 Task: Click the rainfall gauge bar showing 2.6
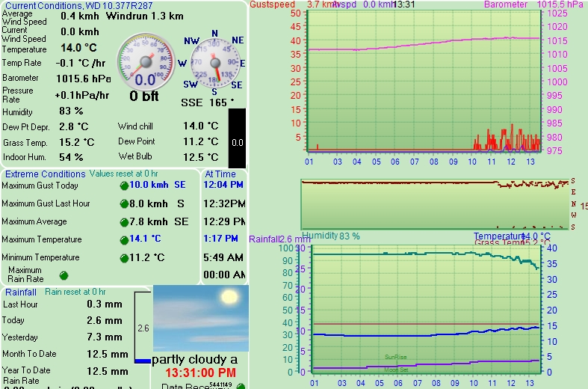(x=143, y=328)
